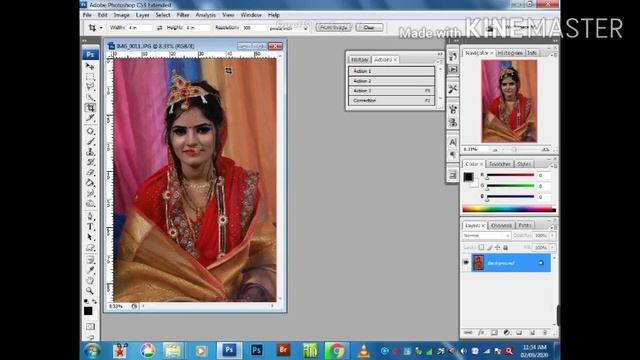This screenshot has width=640, height=360.
Task: Select the Eyedropper tool
Action: (90, 270)
